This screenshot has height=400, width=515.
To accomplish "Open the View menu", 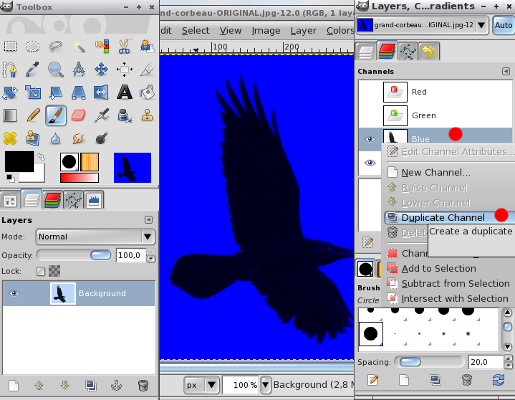I will pos(230,31).
